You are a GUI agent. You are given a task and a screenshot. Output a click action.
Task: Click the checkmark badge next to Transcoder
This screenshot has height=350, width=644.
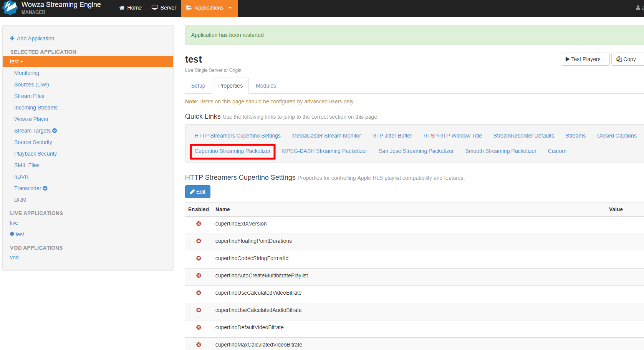[x=45, y=188]
